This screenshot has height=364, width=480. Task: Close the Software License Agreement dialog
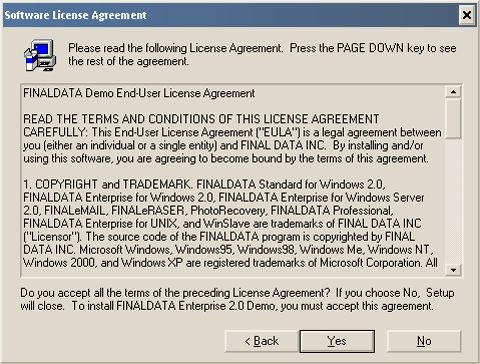(467, 15)
